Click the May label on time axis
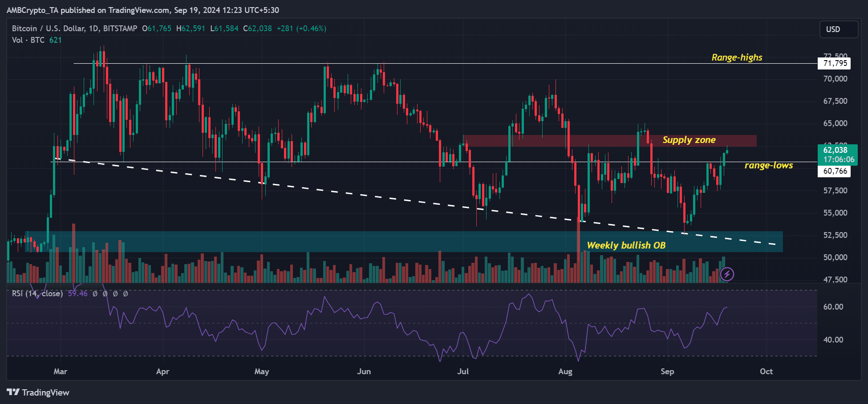The height and width of the screenshot is (404, 868). [x=262, y=371]
